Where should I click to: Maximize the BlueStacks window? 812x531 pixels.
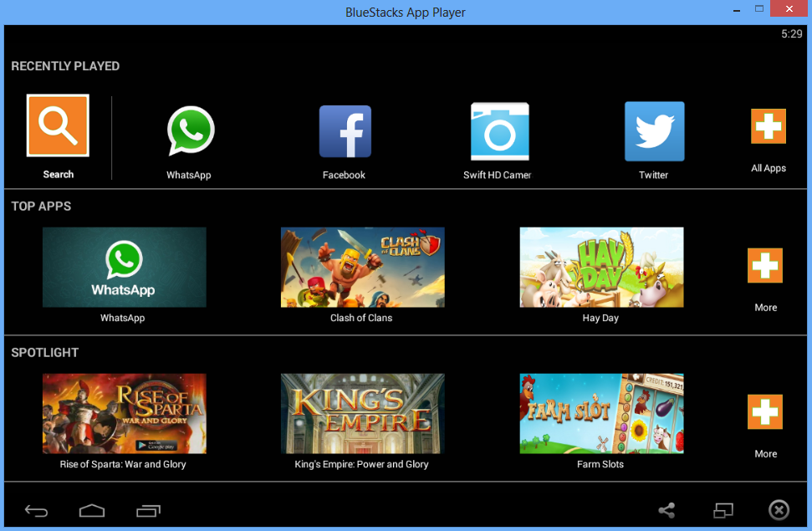coord(759,9)
